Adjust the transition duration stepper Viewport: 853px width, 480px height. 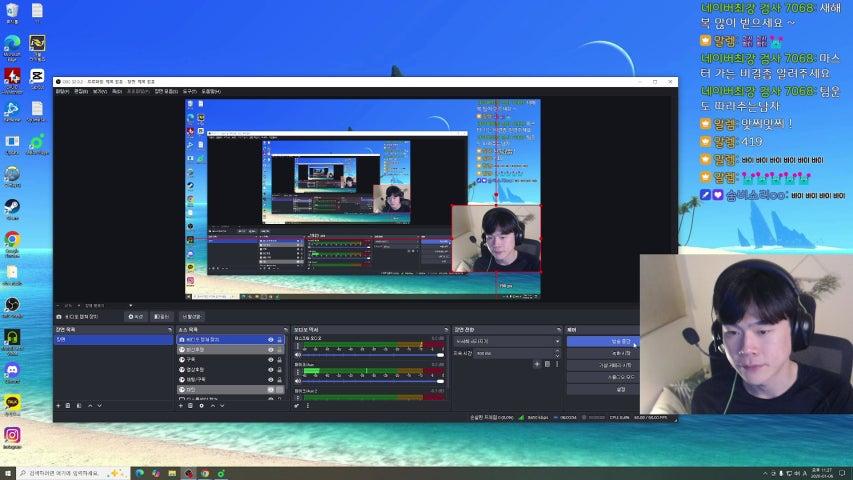[x=558, y=353]
